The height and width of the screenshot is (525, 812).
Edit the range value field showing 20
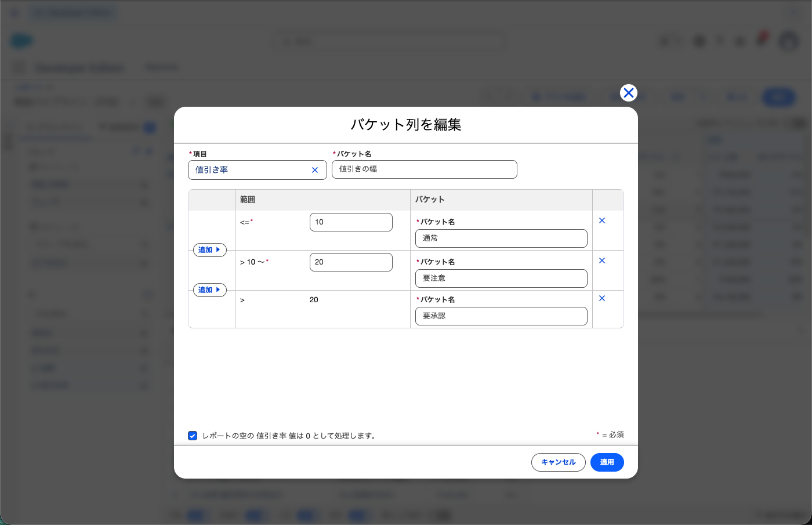351,262
